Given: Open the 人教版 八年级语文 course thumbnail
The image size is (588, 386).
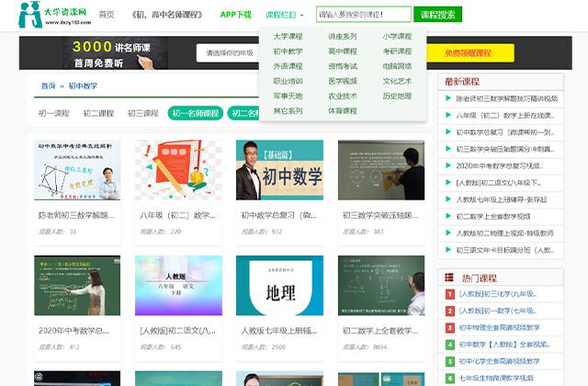Looking at the screenshot, I should click(x=178, y=286).
